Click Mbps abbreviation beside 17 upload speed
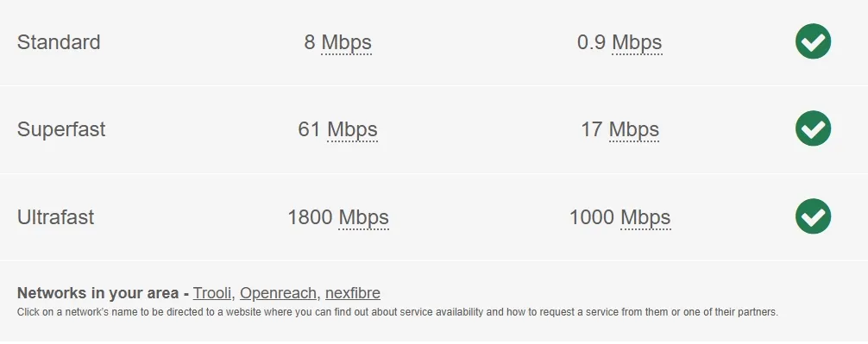The height and width of the screenshot is (344, 868). click(634, 130)
